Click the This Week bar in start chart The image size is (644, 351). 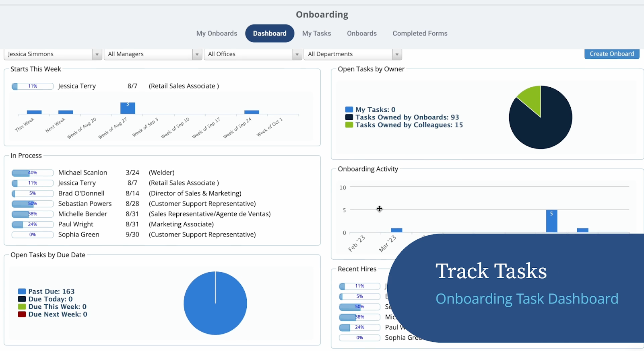(x=34, y=112)
